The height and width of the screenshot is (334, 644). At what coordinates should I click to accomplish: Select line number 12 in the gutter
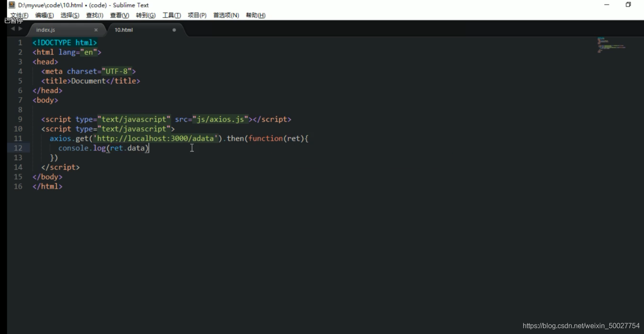pyautogui.click(x=18, y=148)
